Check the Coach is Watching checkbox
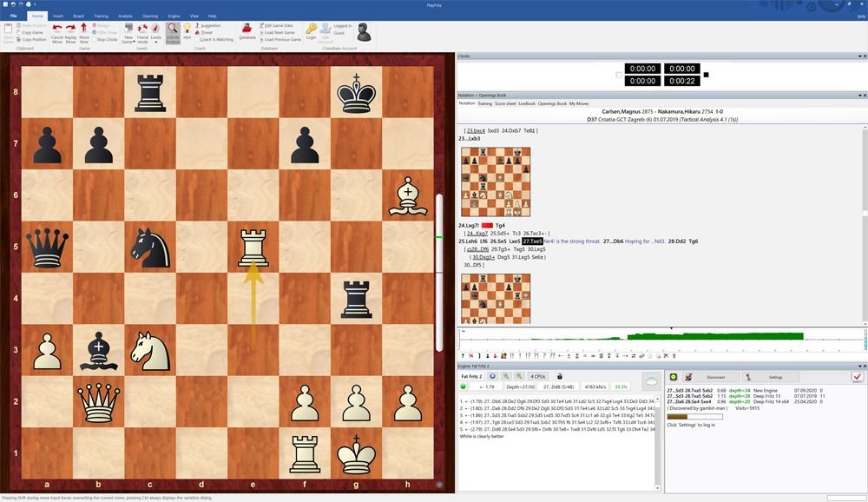This screenshot has height=502, width=868. pyautogui.click(x=198, y=39)
